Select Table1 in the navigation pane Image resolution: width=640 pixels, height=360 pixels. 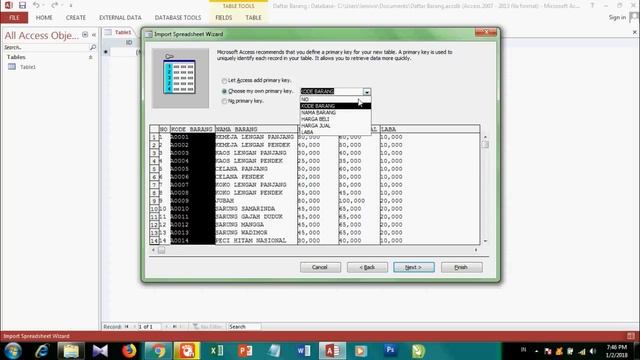(x=28, y=67)
